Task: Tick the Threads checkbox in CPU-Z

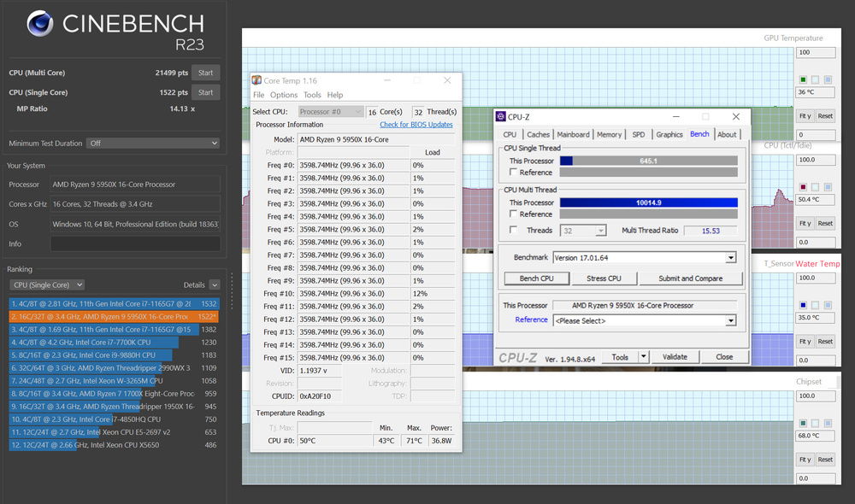Action: pos(513,231)
